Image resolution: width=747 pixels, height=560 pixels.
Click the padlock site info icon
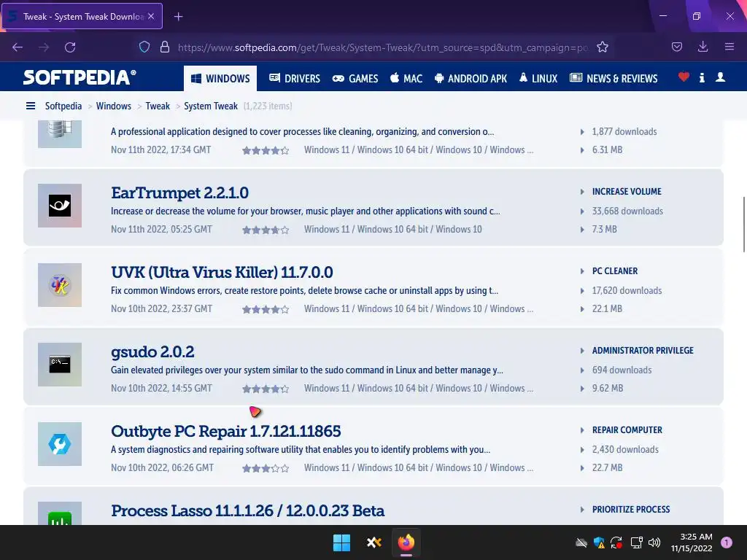[165, 47]
